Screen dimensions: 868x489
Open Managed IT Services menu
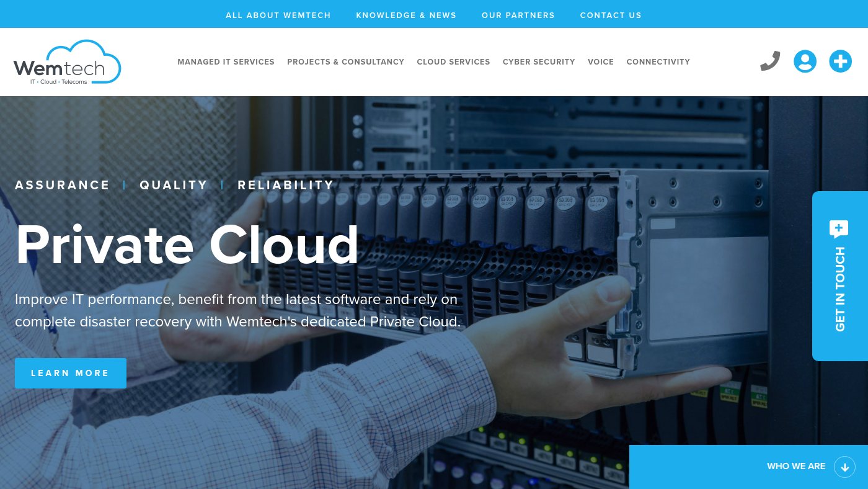coord(226,62)
